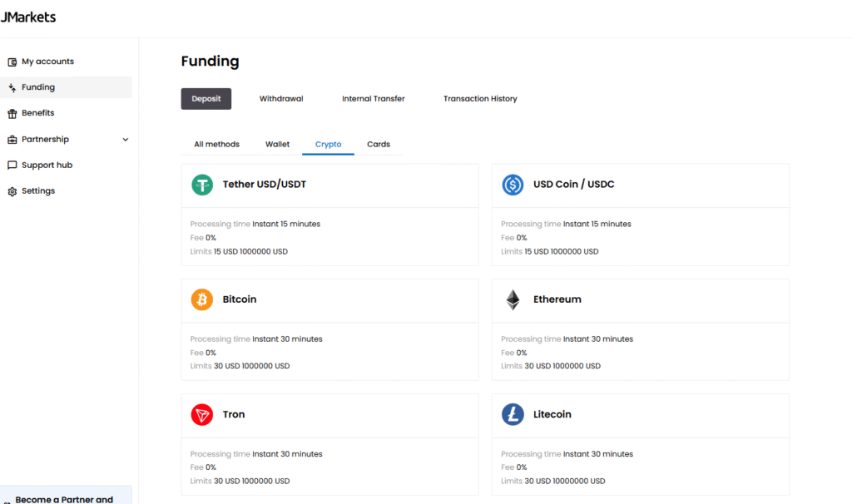Click the Ethereum diamond icon
The image size is (852, 504).
pos(513,299)
